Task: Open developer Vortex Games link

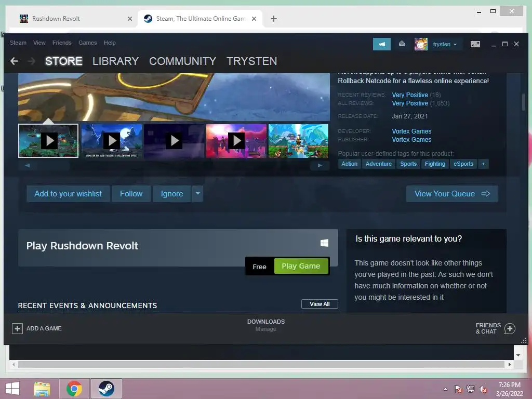Action: [x=411, y=131]
